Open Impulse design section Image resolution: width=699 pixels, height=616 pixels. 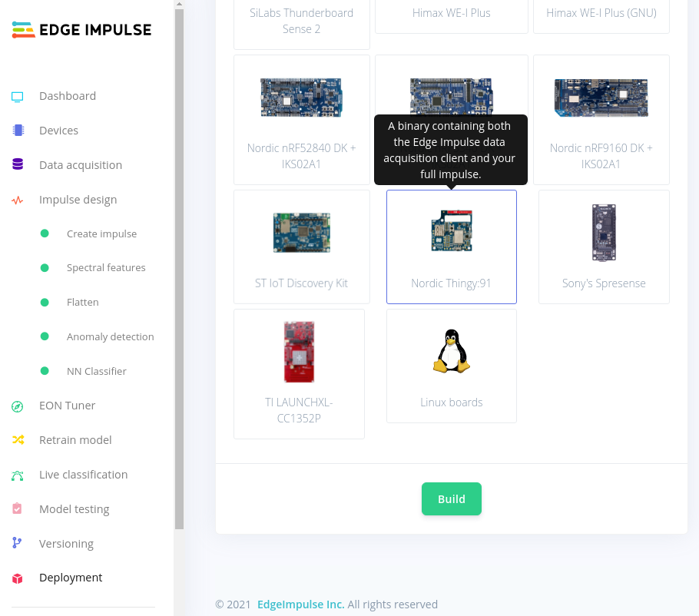click(78, 200)
